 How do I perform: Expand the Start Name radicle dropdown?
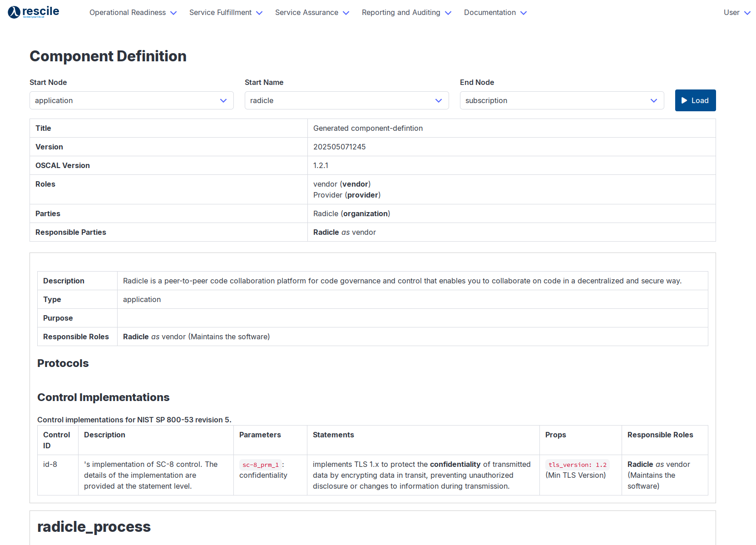pos(346,100)
